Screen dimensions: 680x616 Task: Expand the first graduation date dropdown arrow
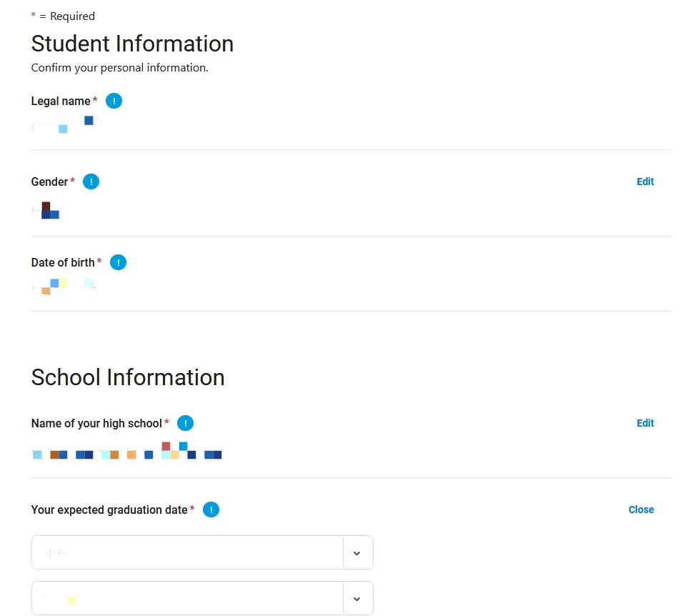point(357,553)
